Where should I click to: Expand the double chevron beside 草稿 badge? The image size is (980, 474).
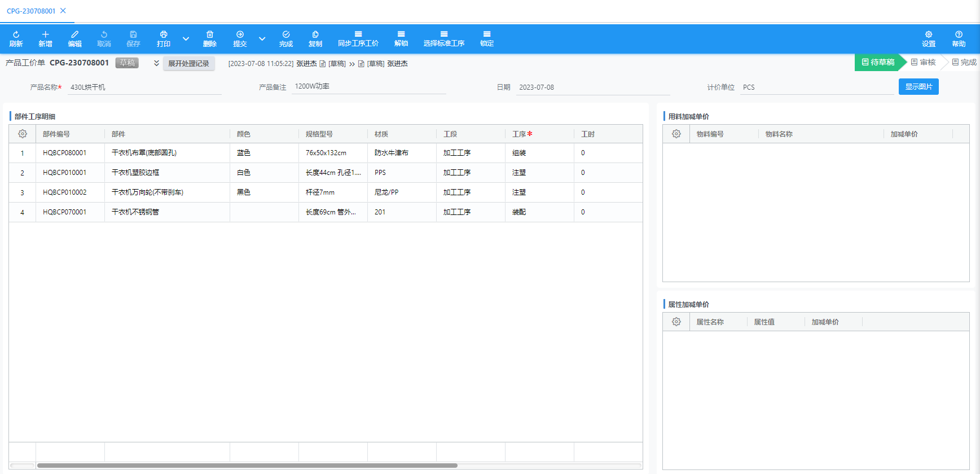click(x=156, y=63)
